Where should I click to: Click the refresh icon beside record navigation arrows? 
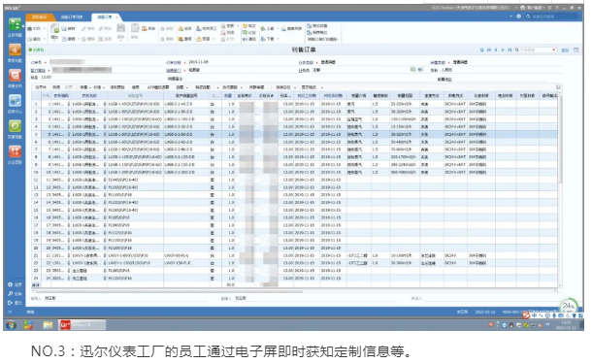pyautogui.click(x=481, y=50)
